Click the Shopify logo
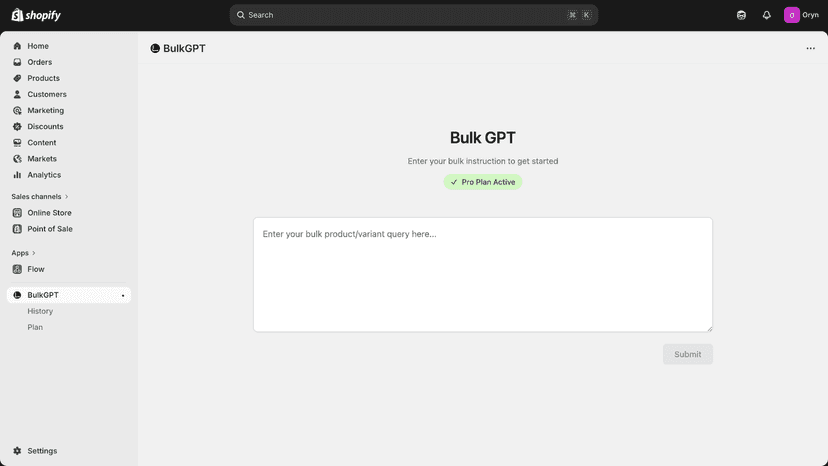This screenshot has width=828, height=466. 36,15
